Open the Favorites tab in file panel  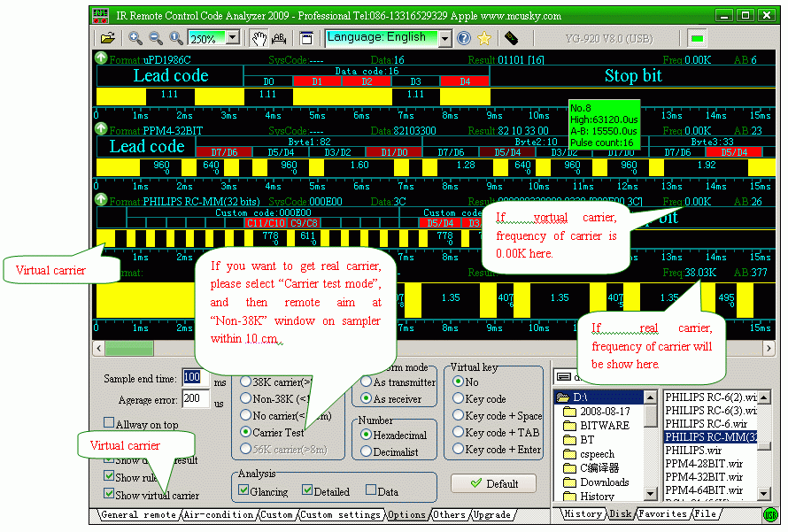(663, 514)
